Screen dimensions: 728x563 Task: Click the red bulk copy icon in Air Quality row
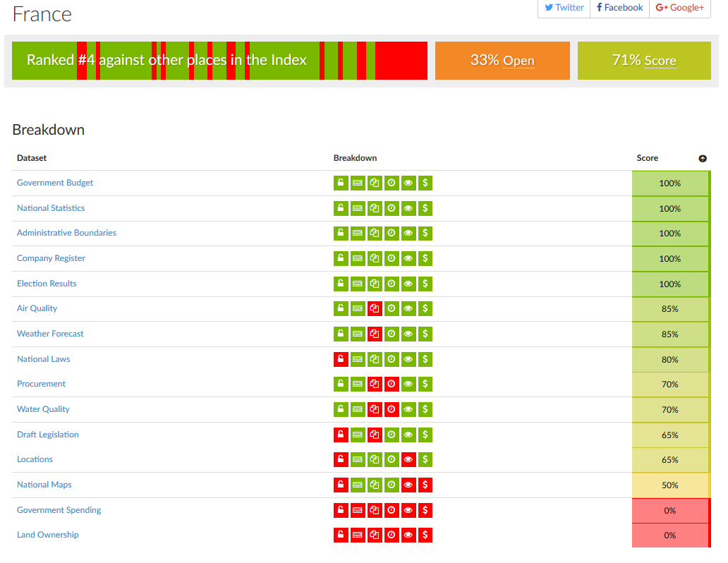[x=375, y=308]
